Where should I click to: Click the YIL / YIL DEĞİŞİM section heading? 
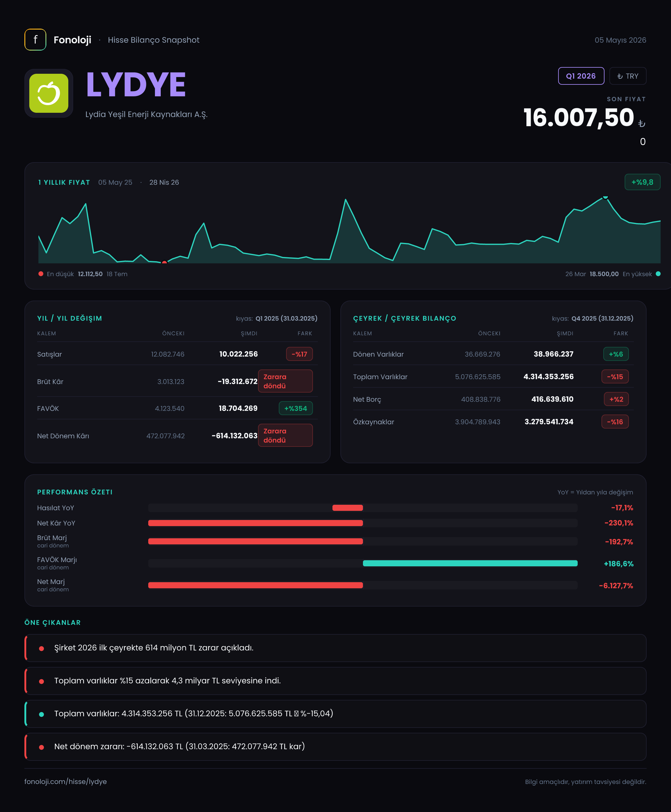click(x=70, y=318)
